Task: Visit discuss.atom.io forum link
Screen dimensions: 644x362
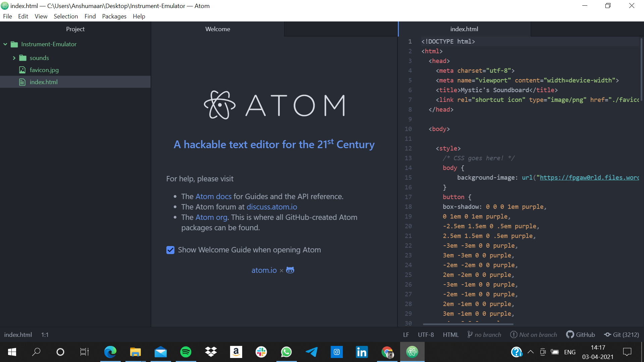Action: [x=272, y=207]
